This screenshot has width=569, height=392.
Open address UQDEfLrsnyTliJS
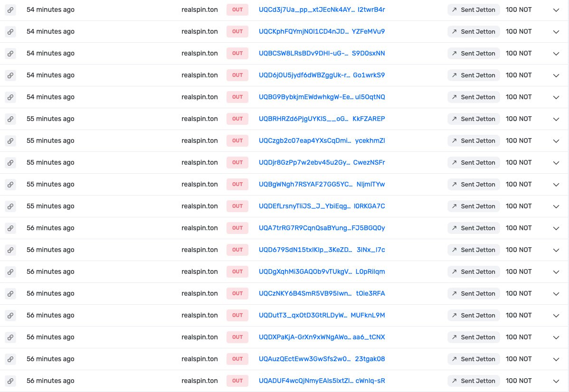[x=322, y=206]
